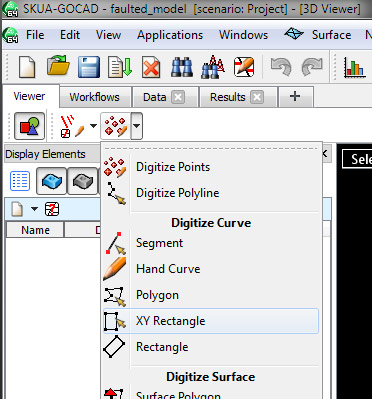The width and height of the screenshot is (372, 399).
Task: Switch to the Results tab
Action: (x=228, y=97)
